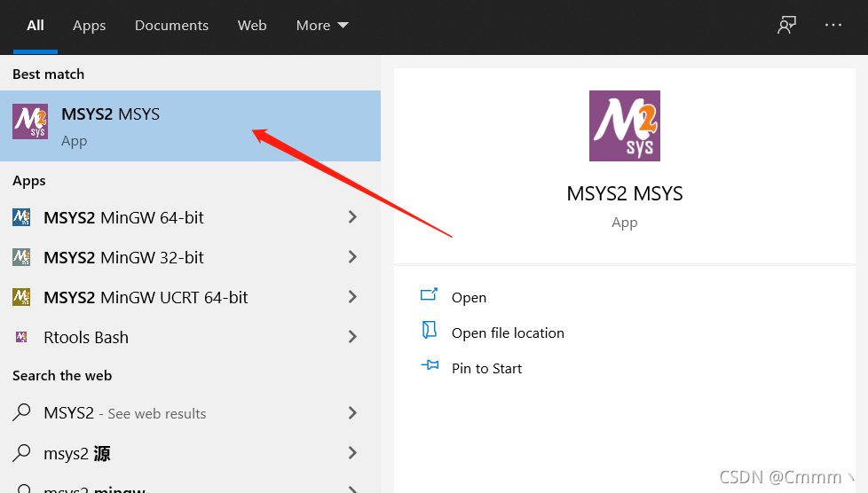Select the MSYS2 MinGW 32-bit result

[191, 257]
